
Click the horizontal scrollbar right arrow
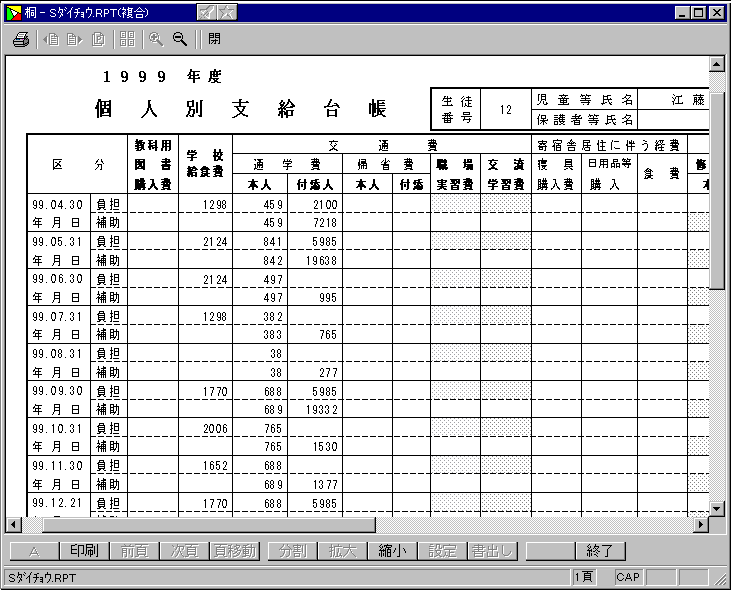(700, 525)
